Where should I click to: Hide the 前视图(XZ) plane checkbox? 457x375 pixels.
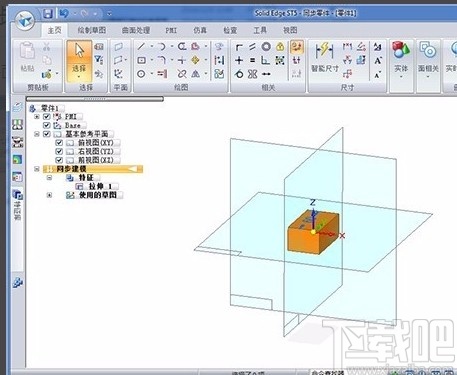coord(59,160)
